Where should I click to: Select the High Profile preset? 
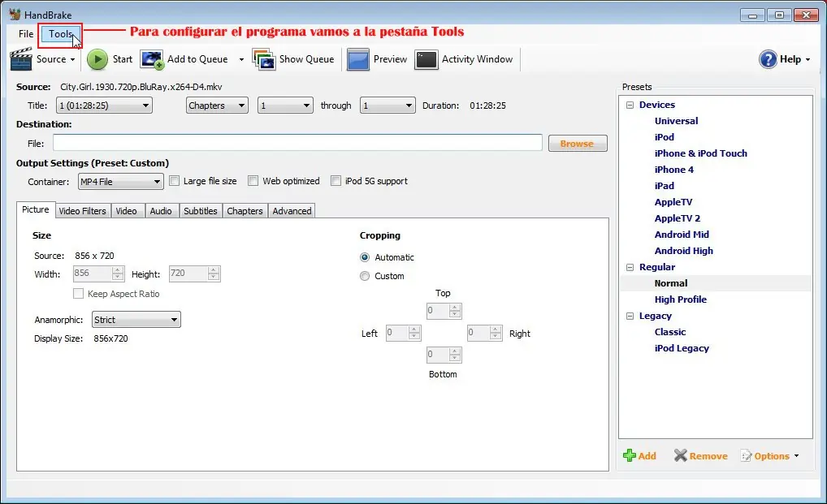point(681,299)
